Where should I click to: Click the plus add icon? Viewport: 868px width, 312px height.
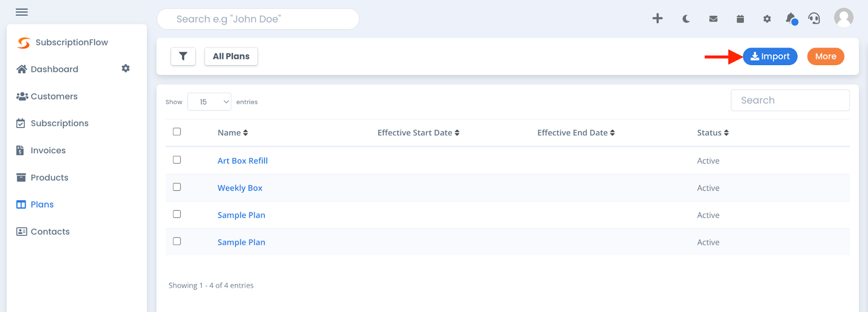click(658, 18)
